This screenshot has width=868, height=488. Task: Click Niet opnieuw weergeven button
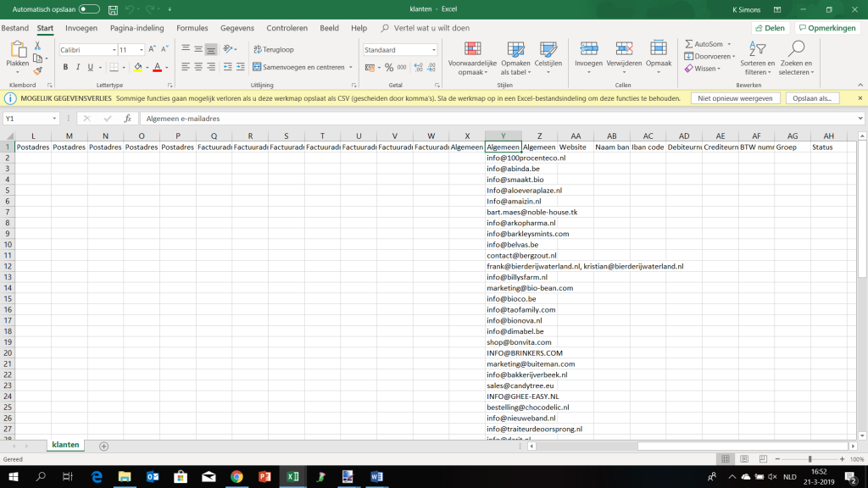point(735,98)
